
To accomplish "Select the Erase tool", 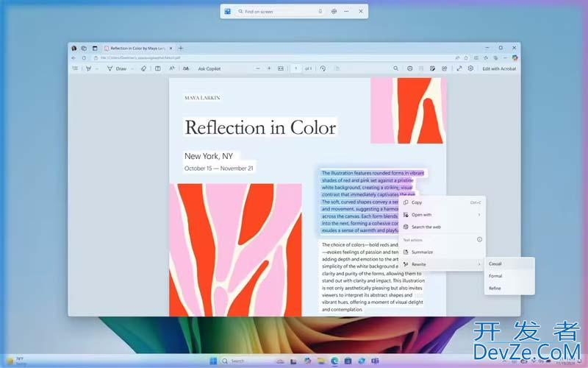I will (143, 68).
